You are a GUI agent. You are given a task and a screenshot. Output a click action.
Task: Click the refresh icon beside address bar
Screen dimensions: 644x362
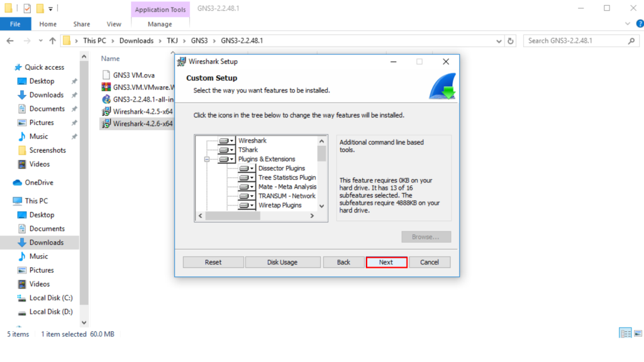tap(512, 41)
